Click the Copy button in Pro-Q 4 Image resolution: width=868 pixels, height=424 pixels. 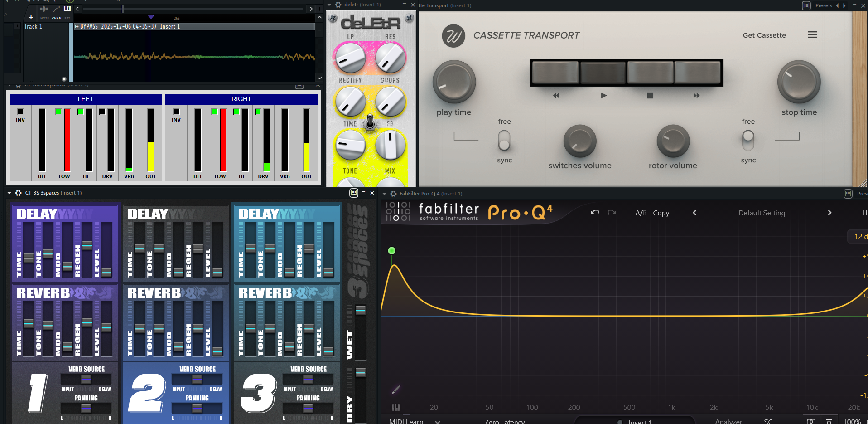point(661,213)
